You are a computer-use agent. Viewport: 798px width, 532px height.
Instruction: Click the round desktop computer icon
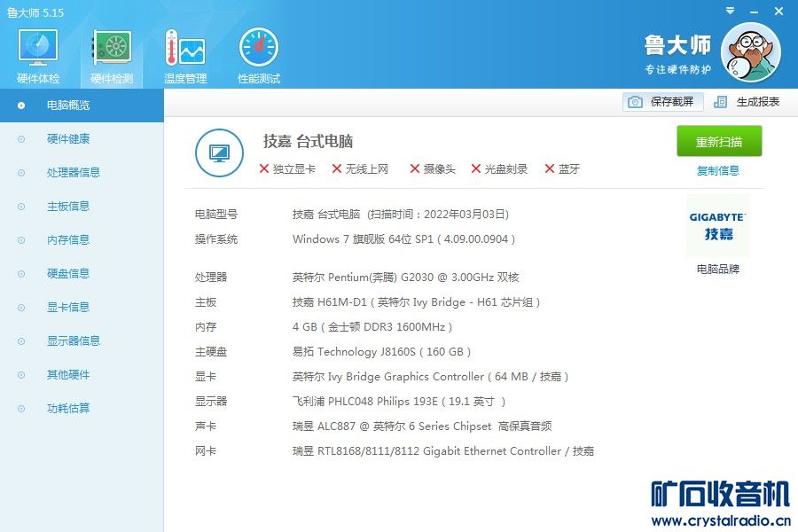coord(219,153)
